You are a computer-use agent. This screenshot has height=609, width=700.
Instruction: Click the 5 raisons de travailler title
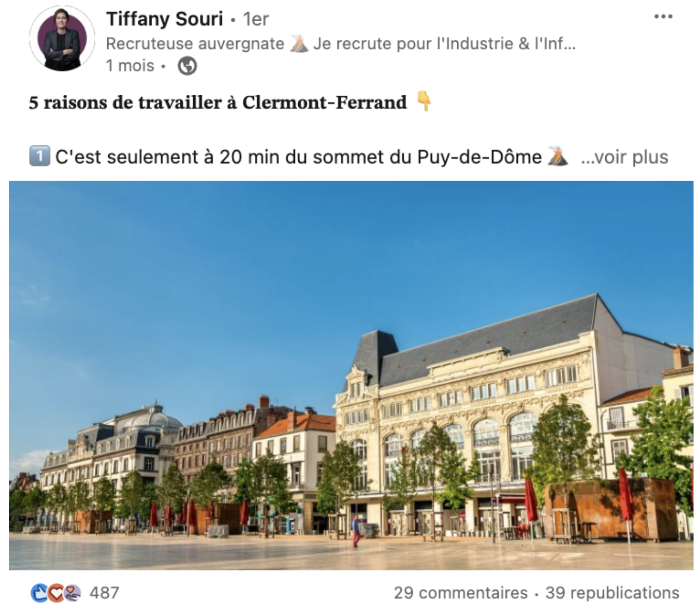(218, 102)
